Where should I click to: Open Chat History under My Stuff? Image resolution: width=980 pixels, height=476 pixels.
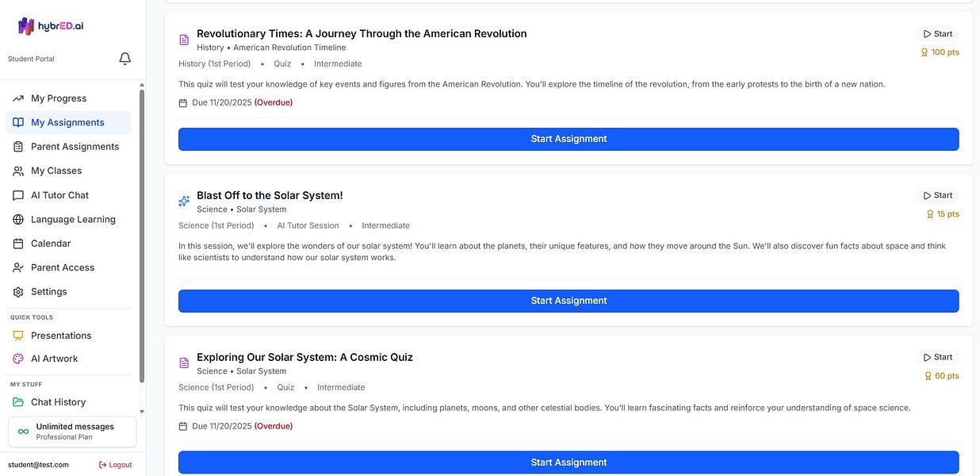pos(58,402)
